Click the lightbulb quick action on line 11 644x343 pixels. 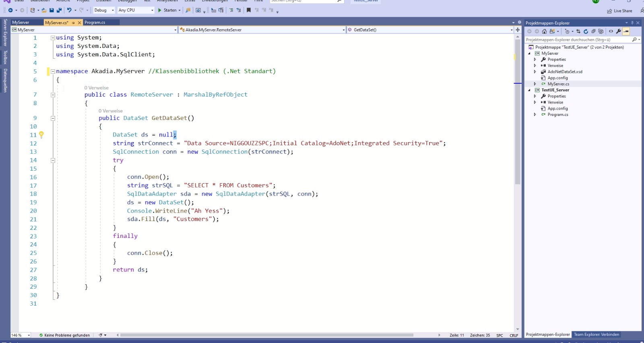click(41, 135)
